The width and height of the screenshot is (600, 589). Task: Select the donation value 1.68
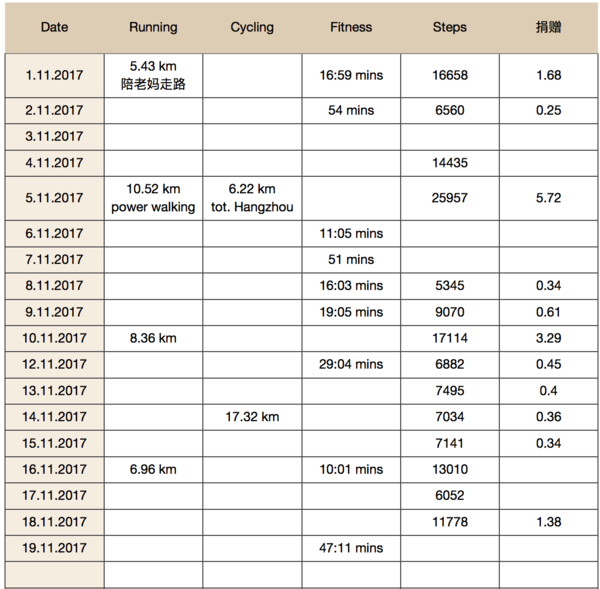coord(548,75)
